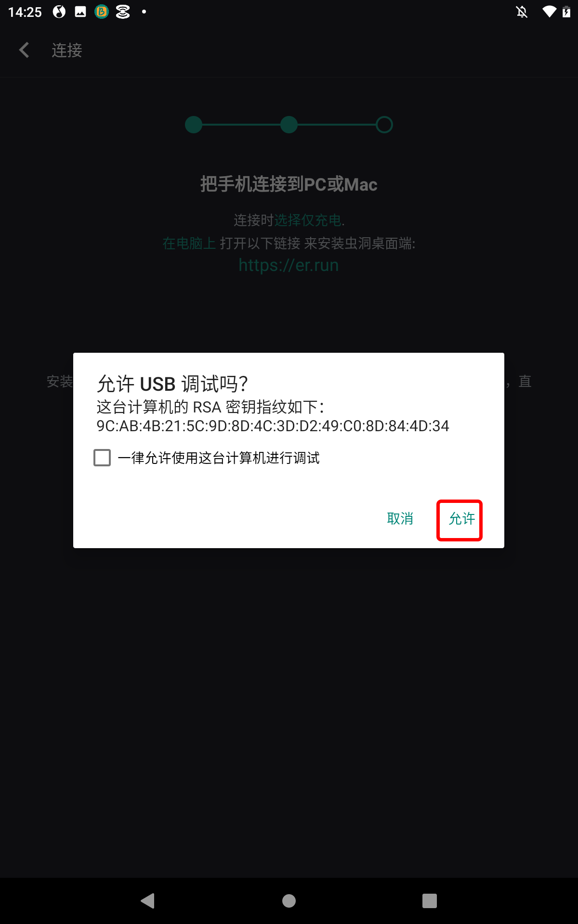
Task: Tap the muted bell status icon
Action: 522,12
